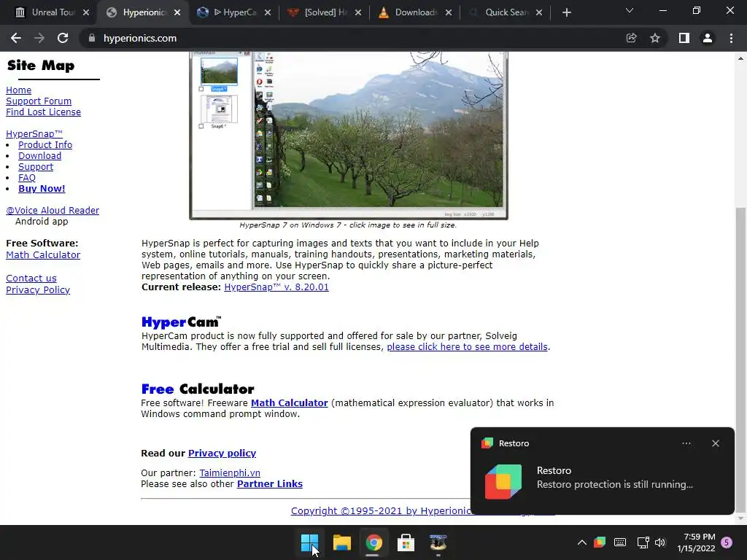Switch to the Unreal Tournament tab

click(x=47, y=12)
